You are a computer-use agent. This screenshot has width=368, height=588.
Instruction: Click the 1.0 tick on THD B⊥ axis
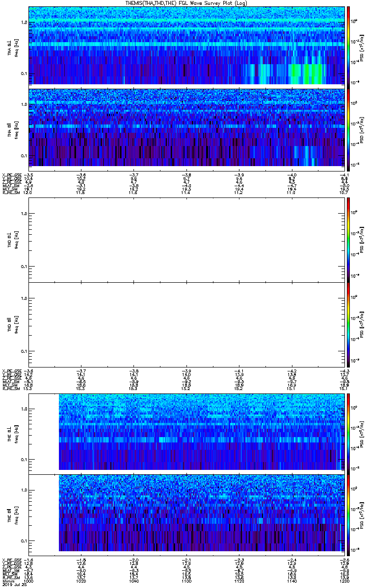(24, 214)
